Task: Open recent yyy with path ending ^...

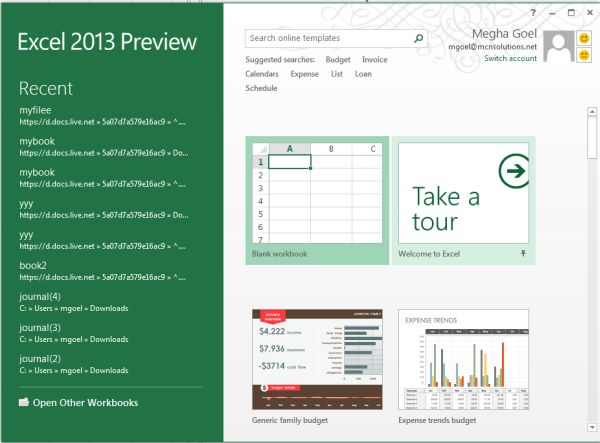Action: click(103, 240)
